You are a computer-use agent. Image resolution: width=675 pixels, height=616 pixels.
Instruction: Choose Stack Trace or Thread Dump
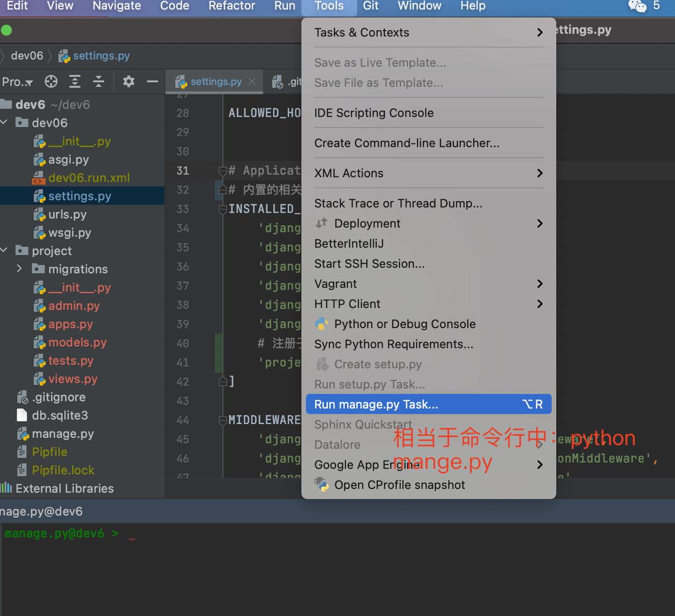(428, 203)
